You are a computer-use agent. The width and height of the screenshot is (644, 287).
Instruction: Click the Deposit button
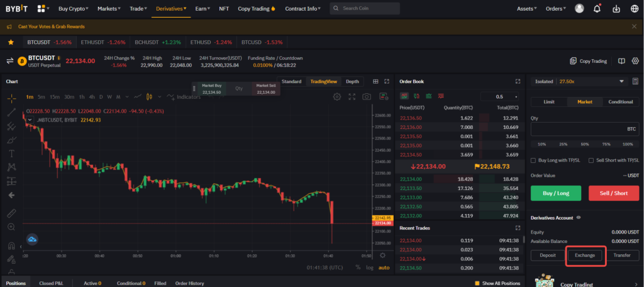(548, 256)
